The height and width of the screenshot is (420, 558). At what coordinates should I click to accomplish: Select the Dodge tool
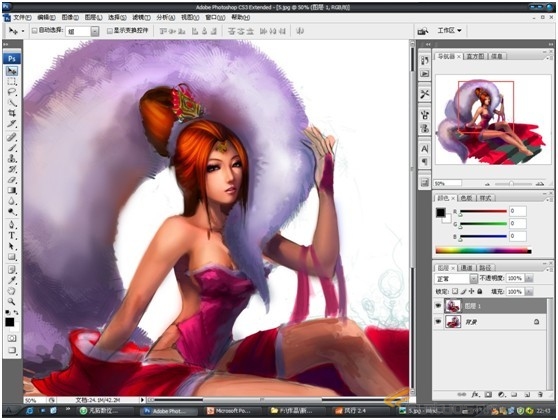(12, 211)
